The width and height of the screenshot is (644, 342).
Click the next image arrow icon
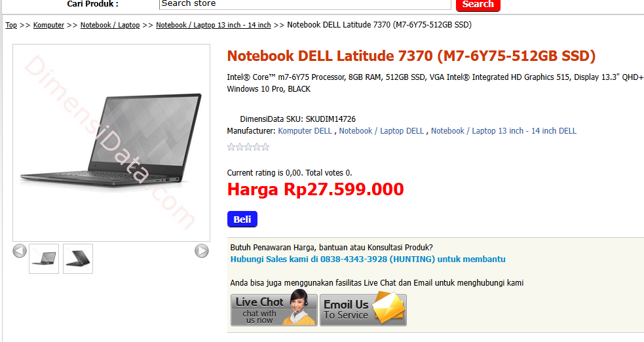[201, 250]
